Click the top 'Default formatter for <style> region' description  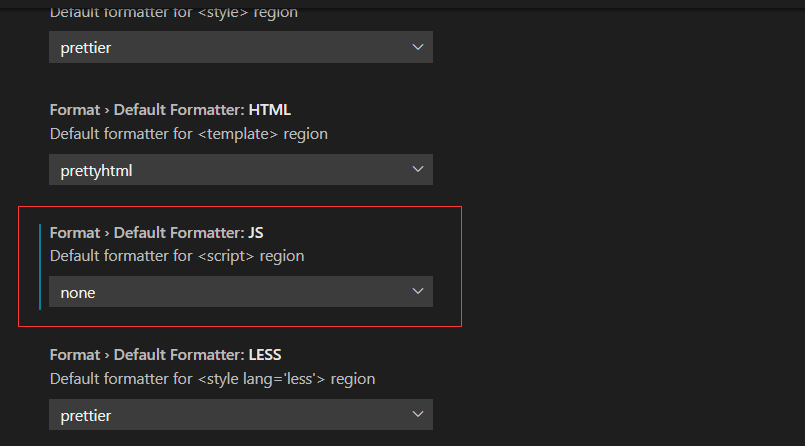[173, 12]
